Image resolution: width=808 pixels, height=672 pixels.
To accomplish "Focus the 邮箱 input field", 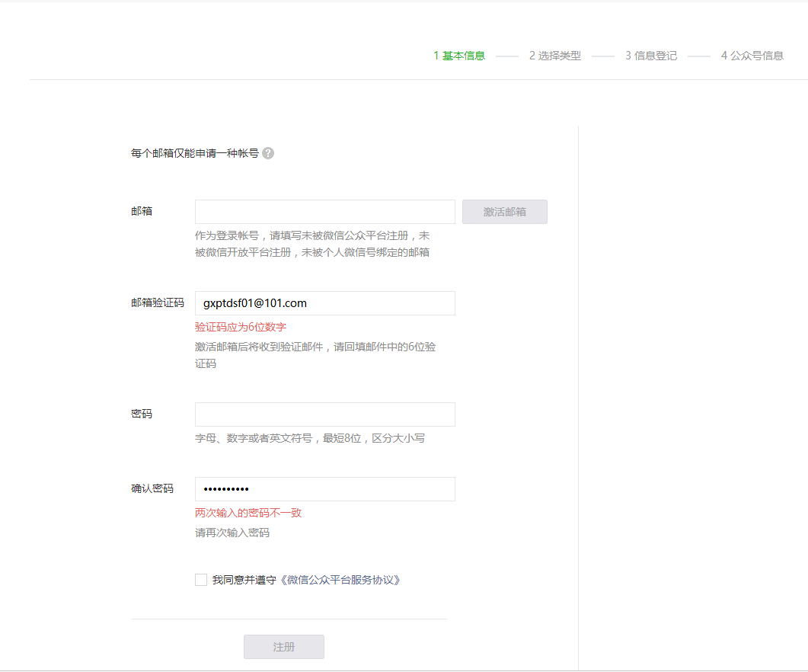I will tap(324, 212).
